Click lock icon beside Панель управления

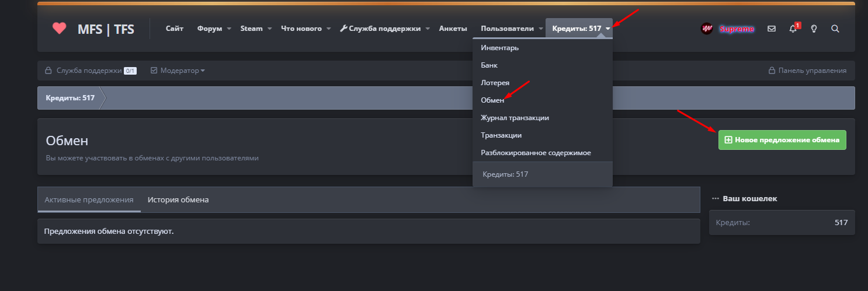click(x=772, y=71)
